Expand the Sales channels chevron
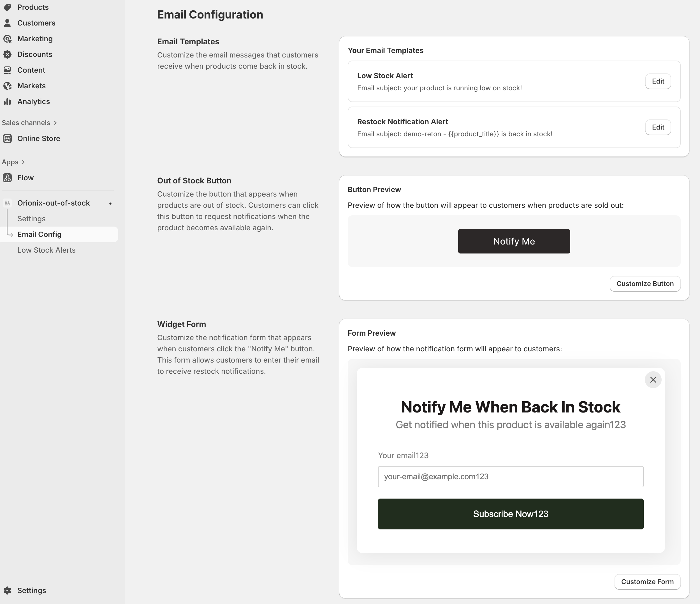The width and height of the screenshot is (700, 604). pyautogui.click(x=55, y=123)
